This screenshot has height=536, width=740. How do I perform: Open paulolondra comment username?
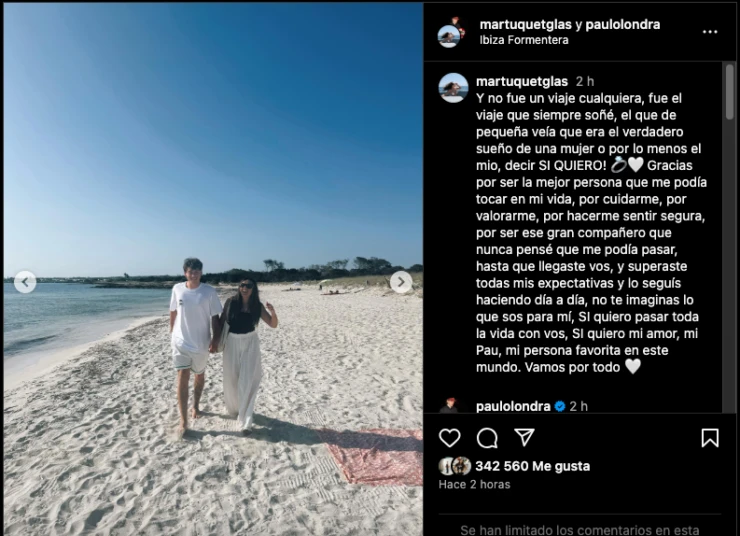click(x=513, y=406)
